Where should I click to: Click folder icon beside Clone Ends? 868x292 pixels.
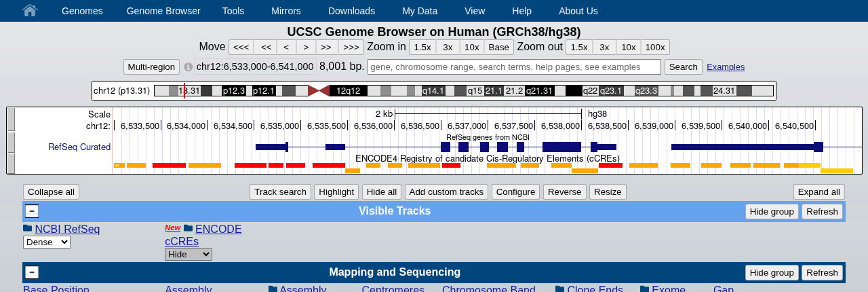[560, 289]
